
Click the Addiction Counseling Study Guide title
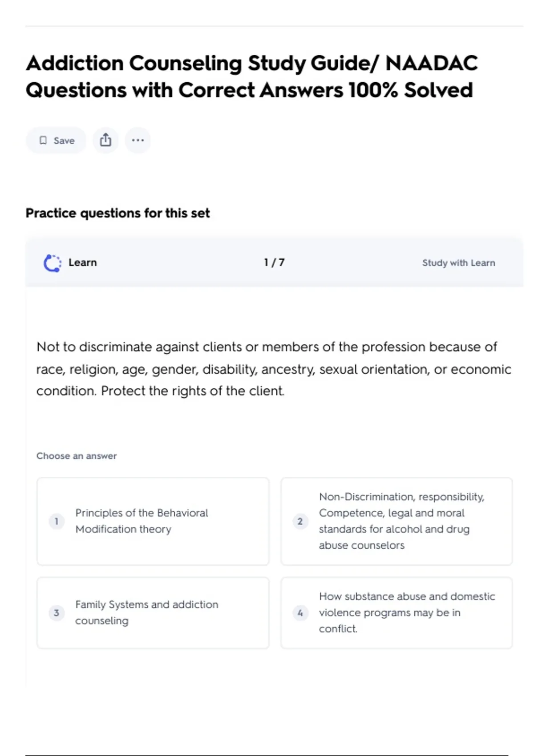click(x=251, y=76)
